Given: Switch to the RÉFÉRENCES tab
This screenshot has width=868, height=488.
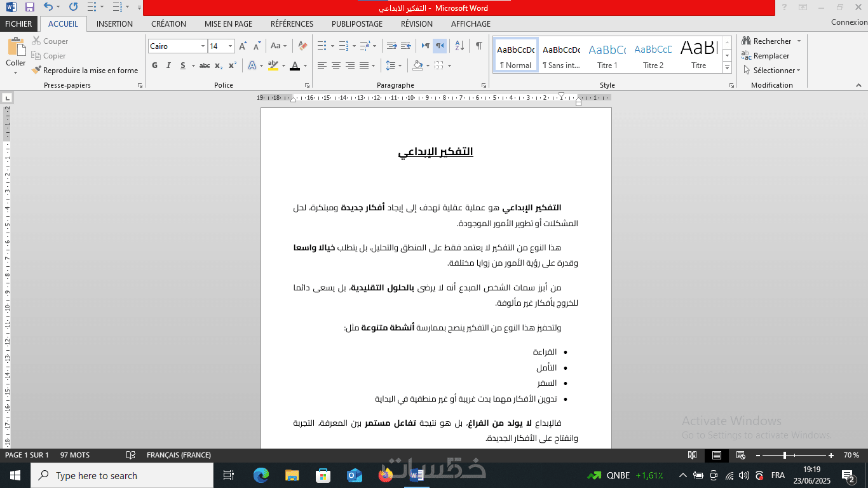Looking at the screenshot, I should 292,24.
